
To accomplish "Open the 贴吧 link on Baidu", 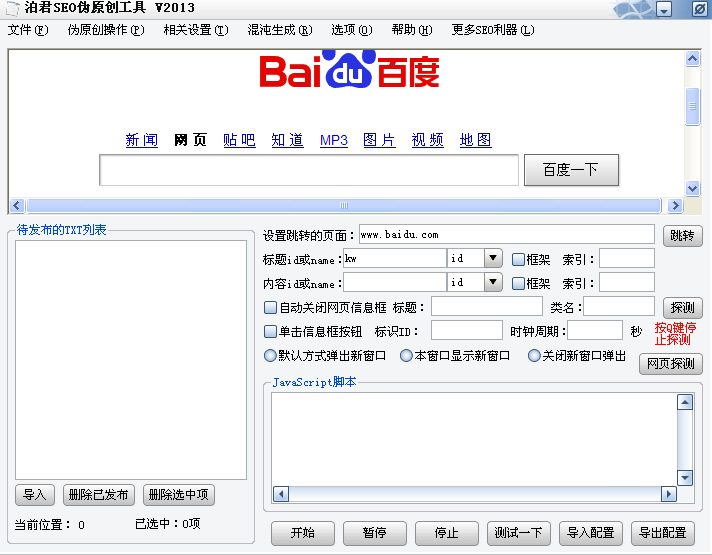I will pyautogui.click(x=239, y=140).
